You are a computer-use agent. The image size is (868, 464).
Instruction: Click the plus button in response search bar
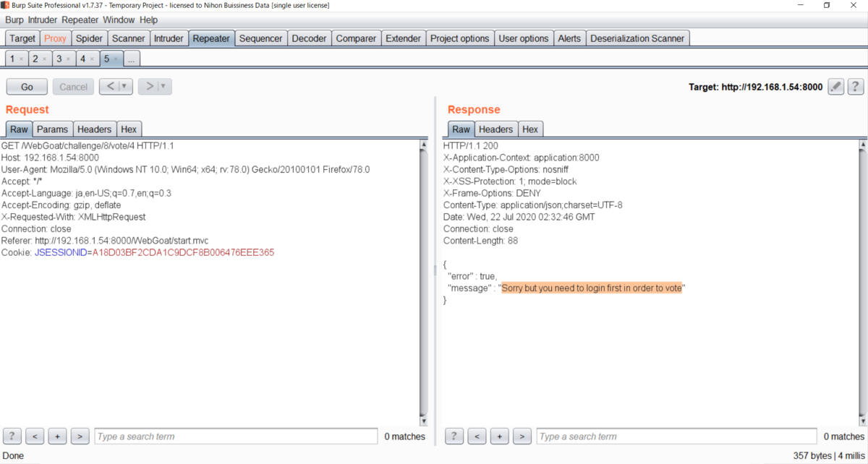(x=499, y=437)
